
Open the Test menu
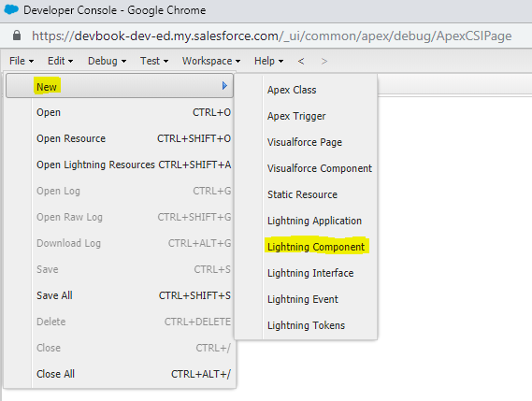click(154, 61)
